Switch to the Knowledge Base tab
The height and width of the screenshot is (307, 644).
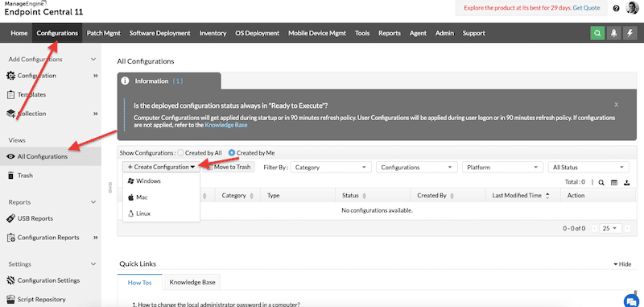pyautogui.click(x=192, y=282)
